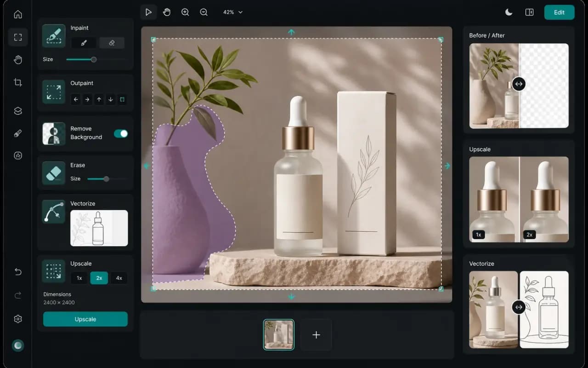Screen dimensions: 588x368
Task: Go to Home in the left sidebar
Action: tap(18, 14)
